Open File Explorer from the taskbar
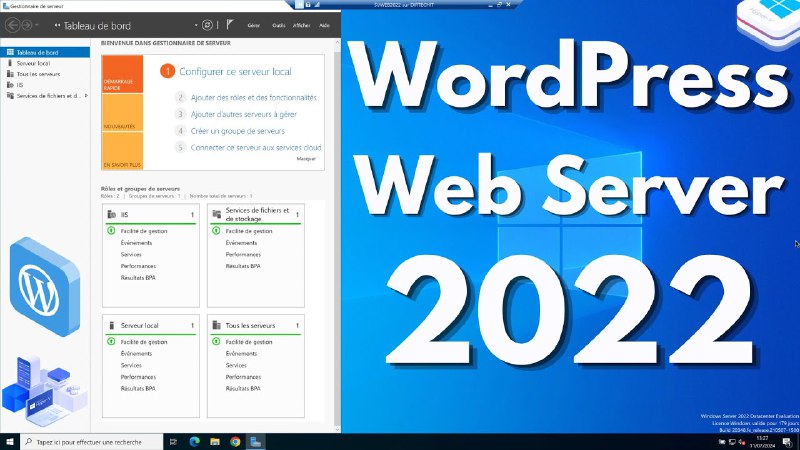 pos(215,442)
